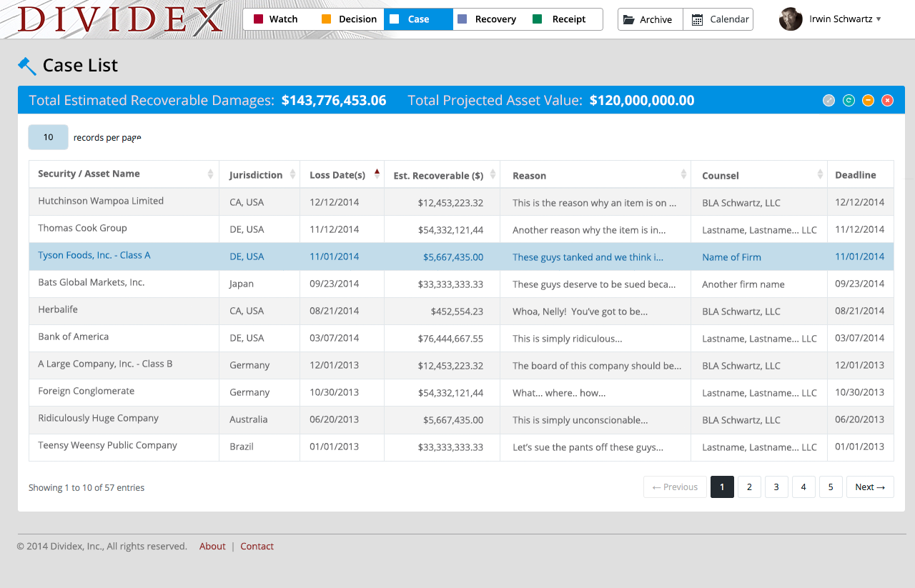The height and width of the screenshot is (588, 915).
Task: Select the Foreign Conglomerate row
Action: click(x=461, y=392)
